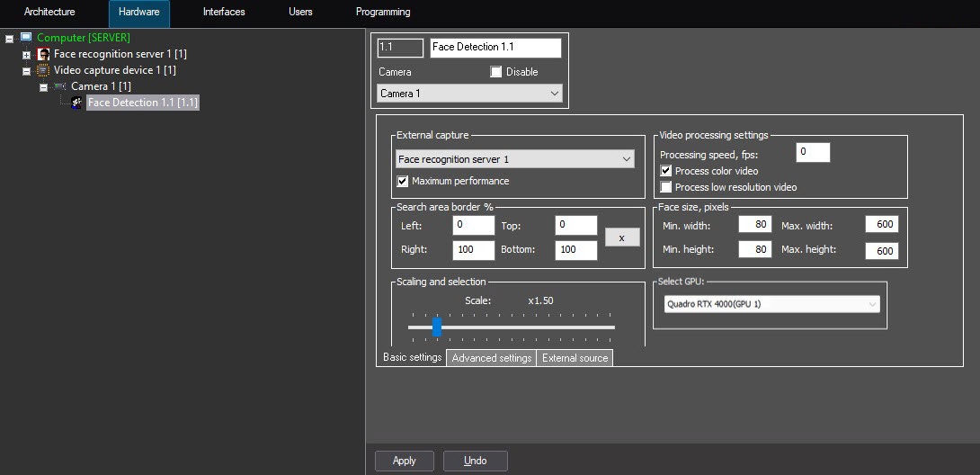Switch to the Architecture tab
This screenshot has height=475, width=980.
49,13
